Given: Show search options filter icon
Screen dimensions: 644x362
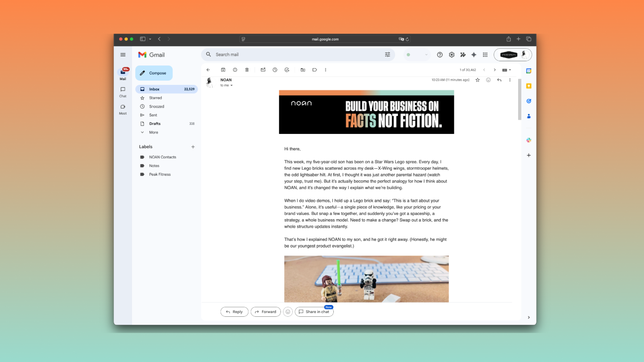Looking at the screenshot, I should [388, 55].
